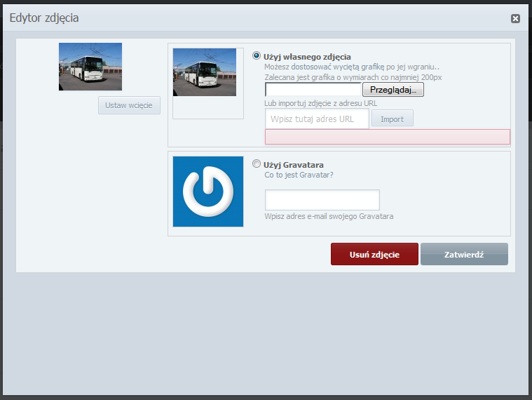Click the Edytor zdjęcia dialog title
Image resolution: width=532 pixels, height=400 pixels.
(44, 18)
